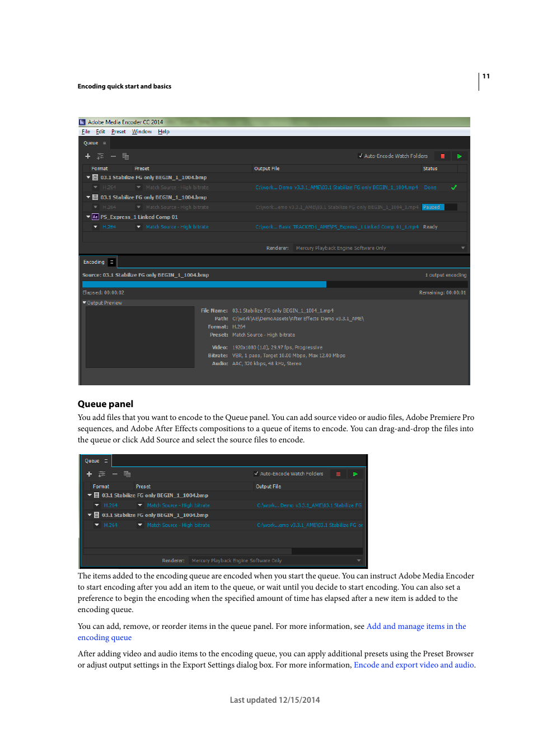Open the second H.264 dropdown in the Queue-only figure, '...emo' path row

coord(97,525)
